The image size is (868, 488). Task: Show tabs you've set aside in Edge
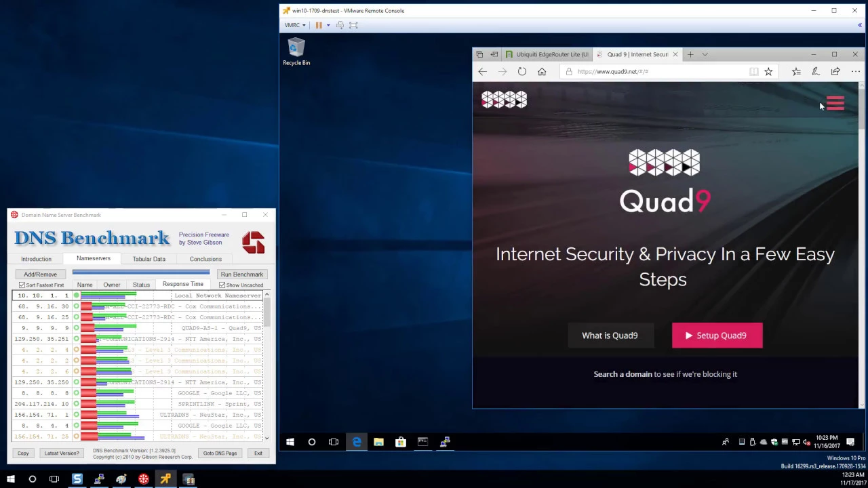click(479, 54)
